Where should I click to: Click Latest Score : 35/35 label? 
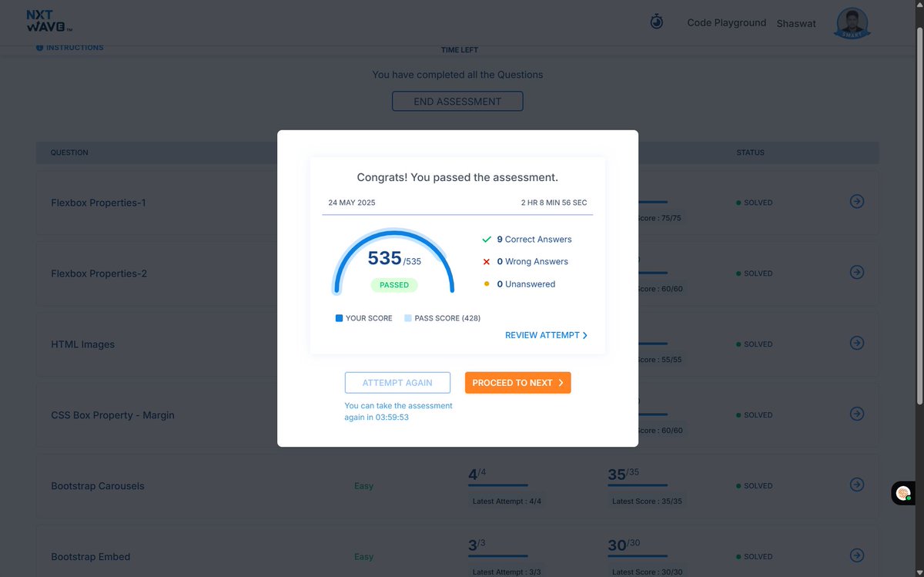647,502
